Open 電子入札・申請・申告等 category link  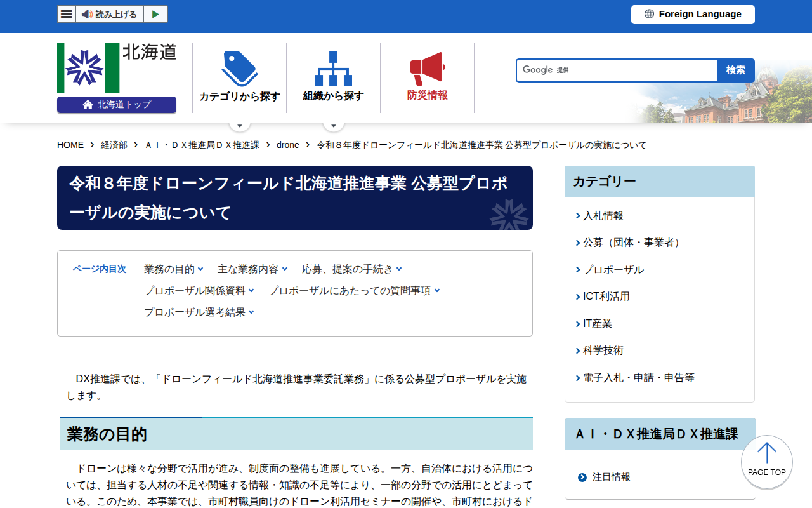638,378
